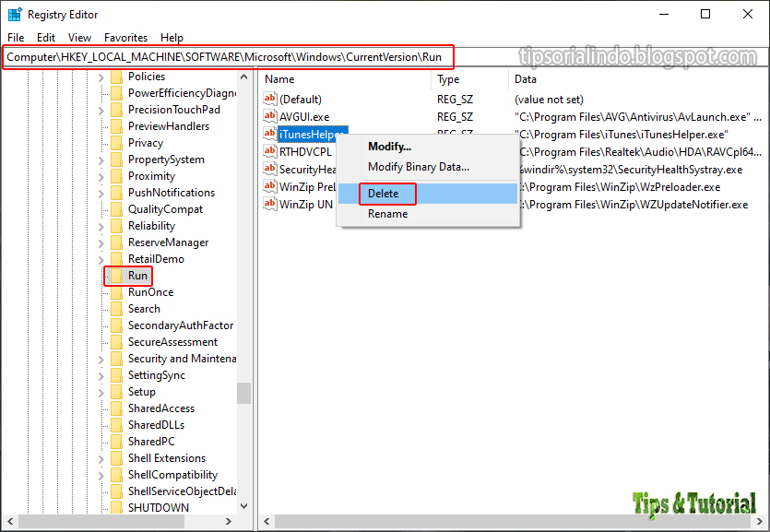Click the RTHDVCPL string value icon
This screenshot has width=770, height=532.
269,151
